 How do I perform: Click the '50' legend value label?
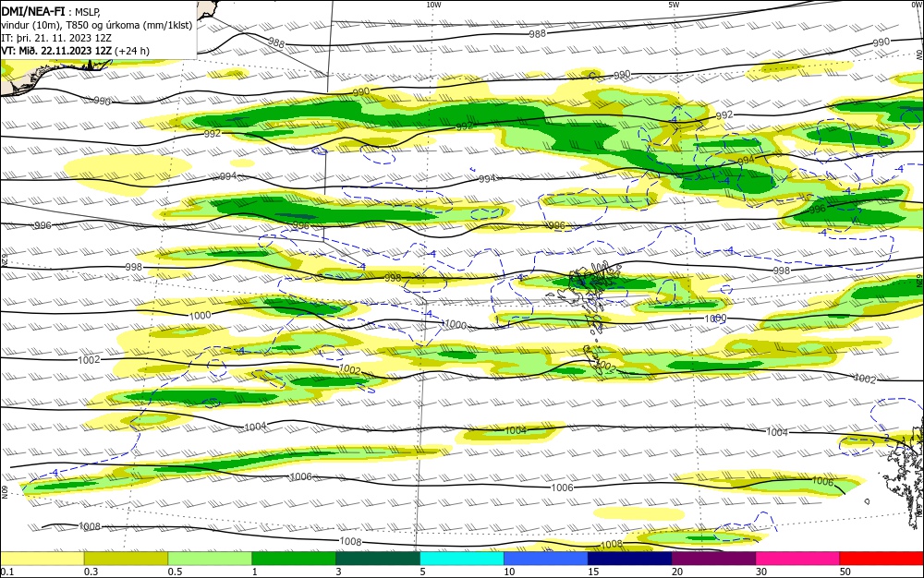(x=845, y=572)
